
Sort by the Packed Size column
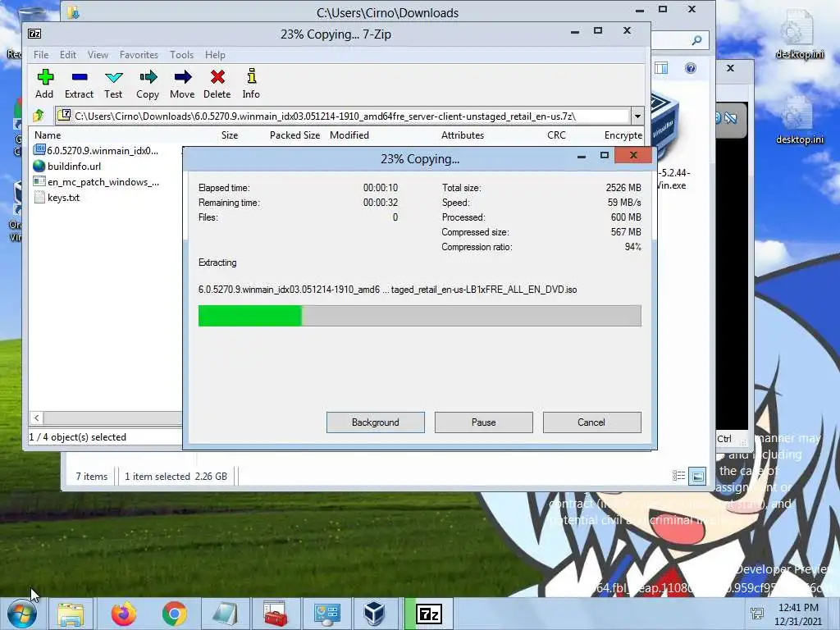pos(294,135)
